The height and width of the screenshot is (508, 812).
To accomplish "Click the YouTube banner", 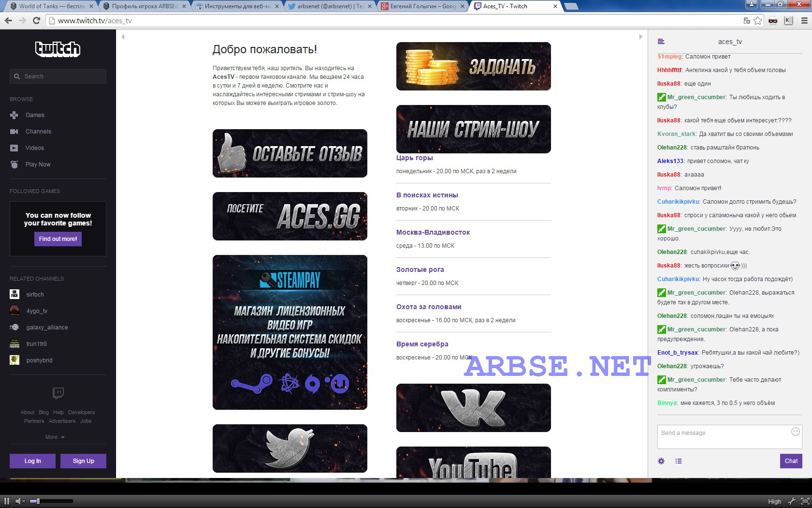I will pyautogui.click(x=474, y=463).
